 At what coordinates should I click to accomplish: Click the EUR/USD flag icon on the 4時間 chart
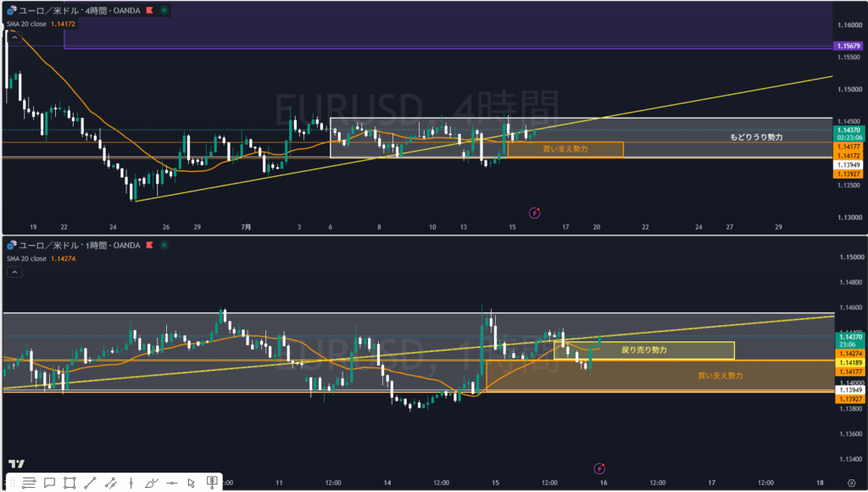[12, 10]
